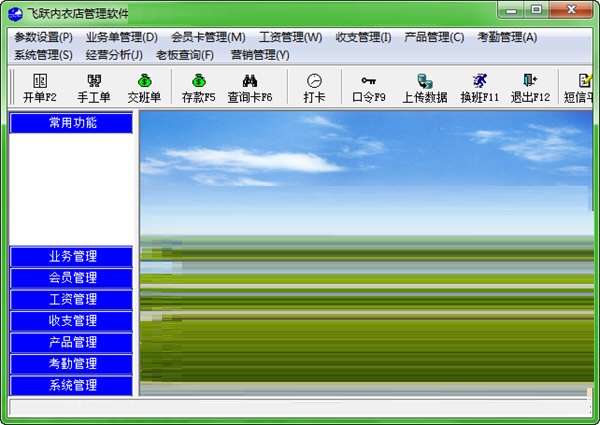Image resolution: width=600 pixels, height=425 pixels.
Task: Open the 老板查询(F) menu
Action: click(x=185, y=55)
